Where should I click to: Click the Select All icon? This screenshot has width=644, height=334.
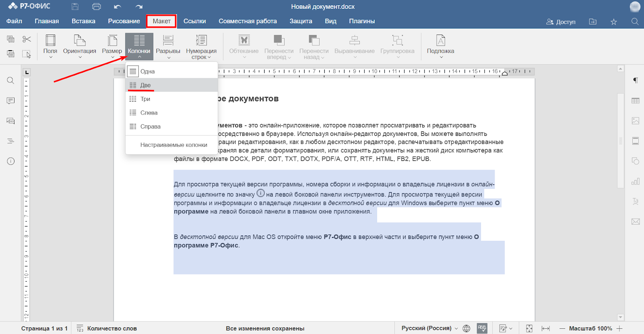[x=27, y=54]
